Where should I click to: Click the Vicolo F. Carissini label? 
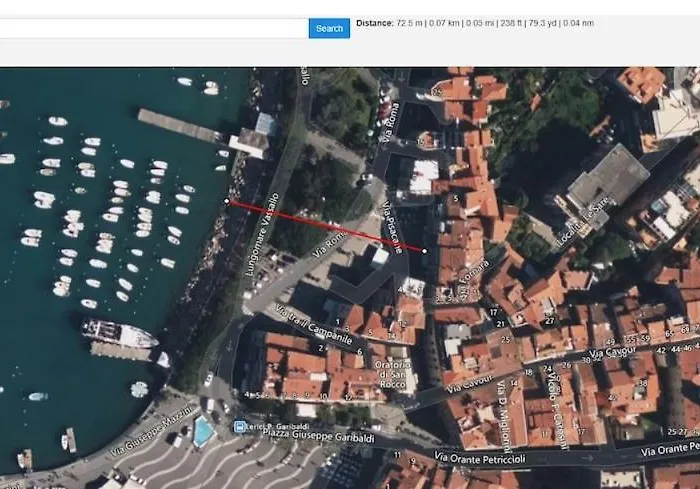[x=557, y=410]
